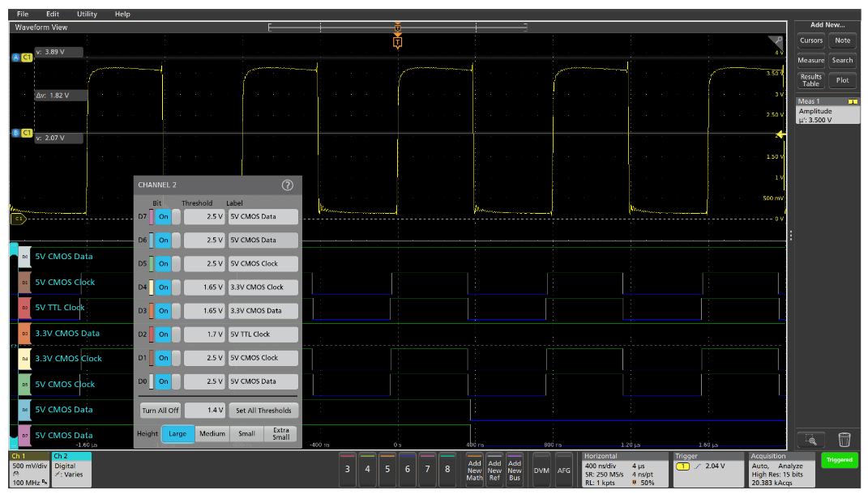Open the Channel 2 dialog help icon
Viewport: 868px width, 494px height.
click(x=287, y=186)
